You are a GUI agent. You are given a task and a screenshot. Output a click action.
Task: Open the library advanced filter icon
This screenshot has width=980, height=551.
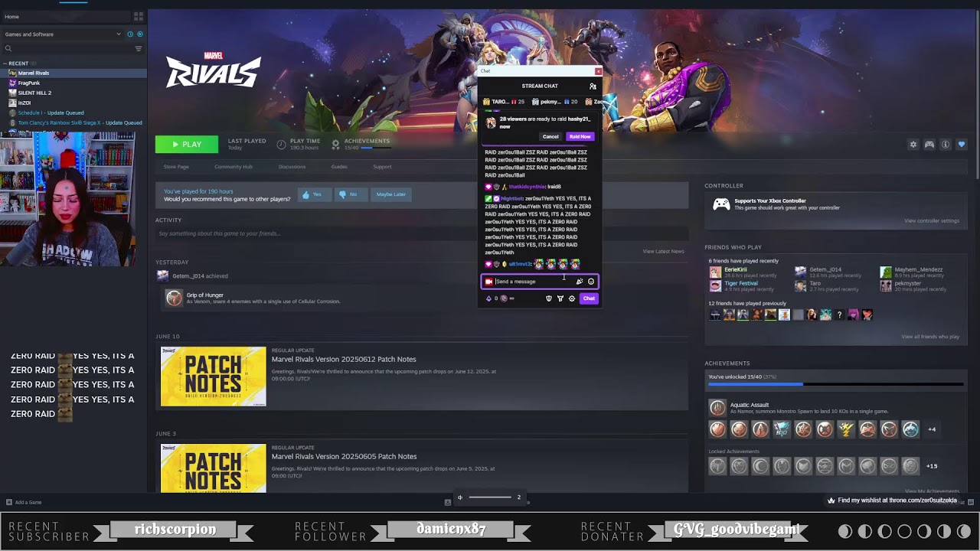tap(139, 49)
